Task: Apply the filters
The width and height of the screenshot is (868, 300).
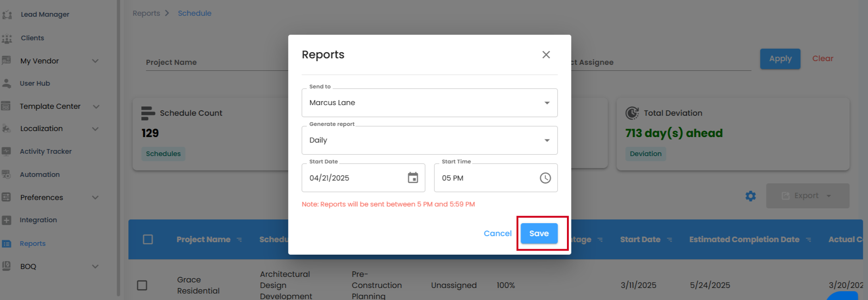Action: point(780,59)
